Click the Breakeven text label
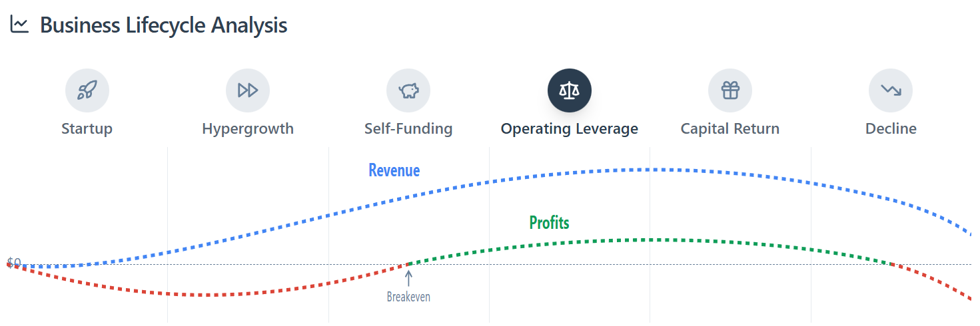Image resolution: width=980 pixels, height=326 pixels. pos(408,297)
